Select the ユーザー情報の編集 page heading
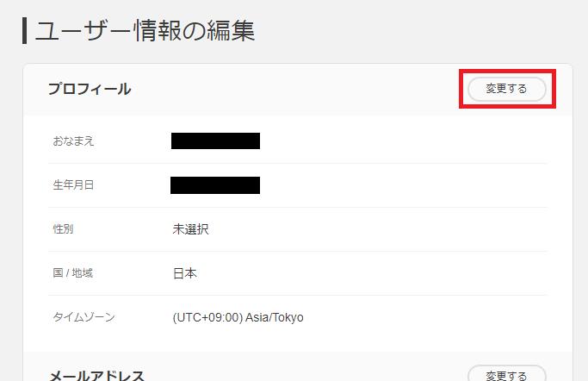Viewport: 588px width, 381px height. tap(145, 31)
